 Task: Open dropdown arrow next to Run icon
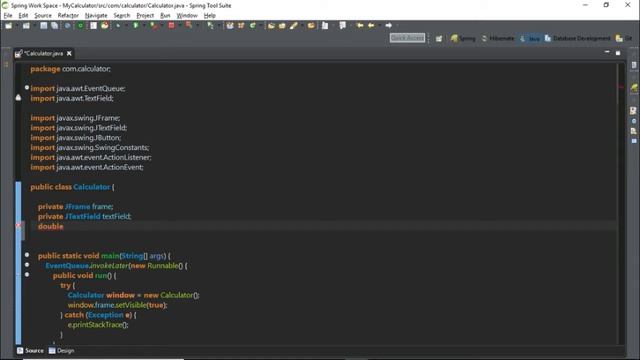pos(144,26)
